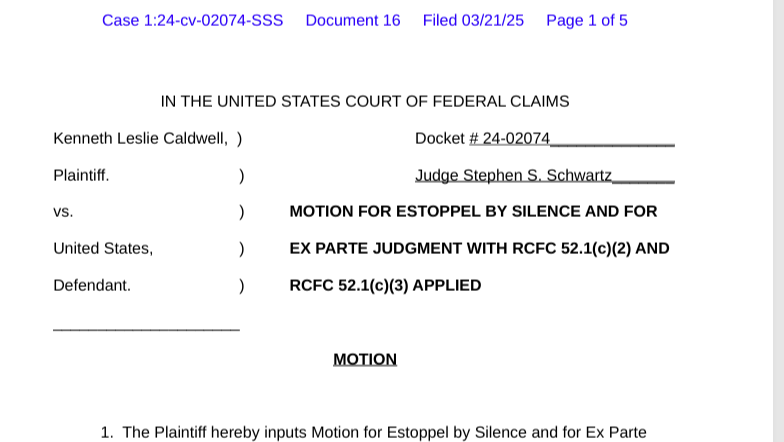Viewport: 784px width, 442px height.
Task: Click the Defendant label
Action: pos(92,286)
